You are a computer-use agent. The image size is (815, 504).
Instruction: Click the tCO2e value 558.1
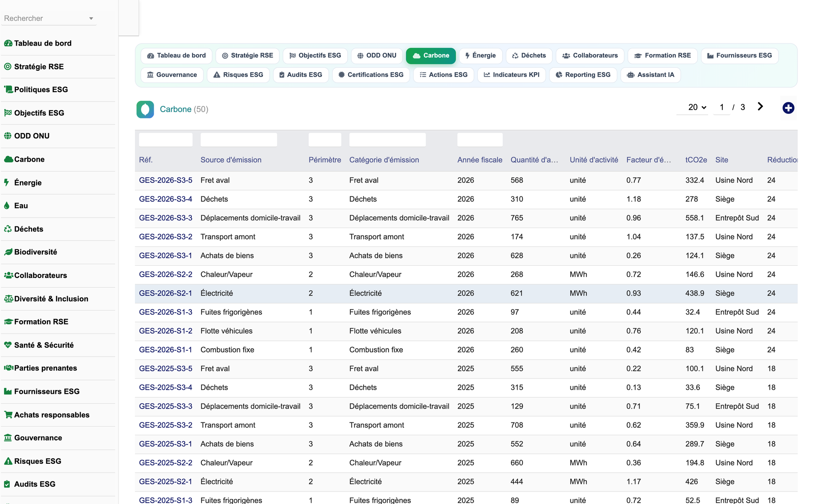[x=694, y=218]
